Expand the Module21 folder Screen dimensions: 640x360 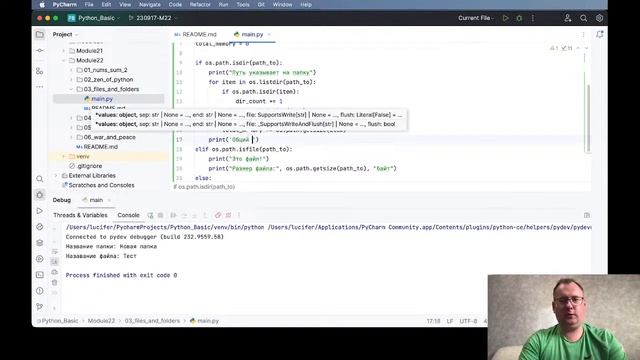click(64, 51)
